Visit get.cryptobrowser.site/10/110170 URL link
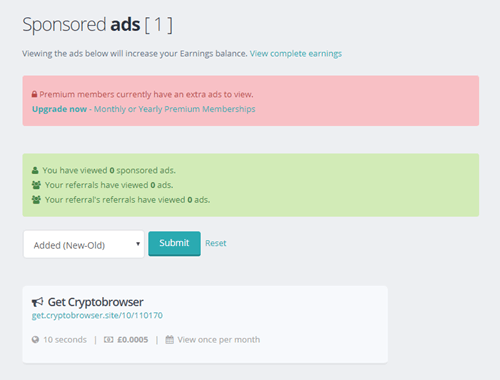The image size is (500, 380). [x=97, y=315]
